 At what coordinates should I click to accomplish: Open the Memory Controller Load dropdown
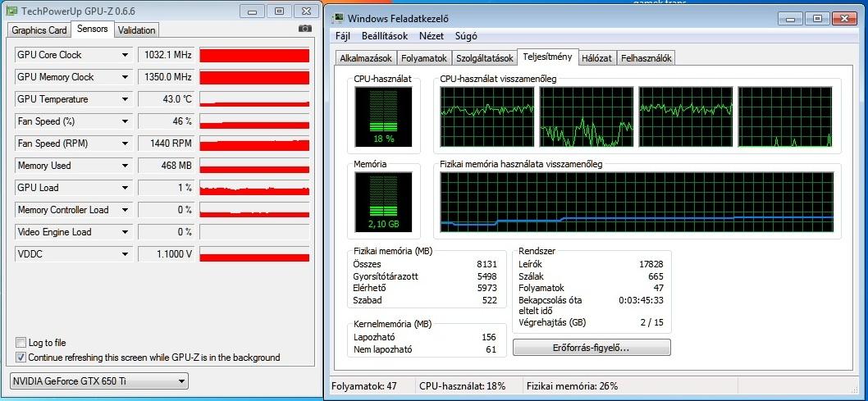pos(125,210)
